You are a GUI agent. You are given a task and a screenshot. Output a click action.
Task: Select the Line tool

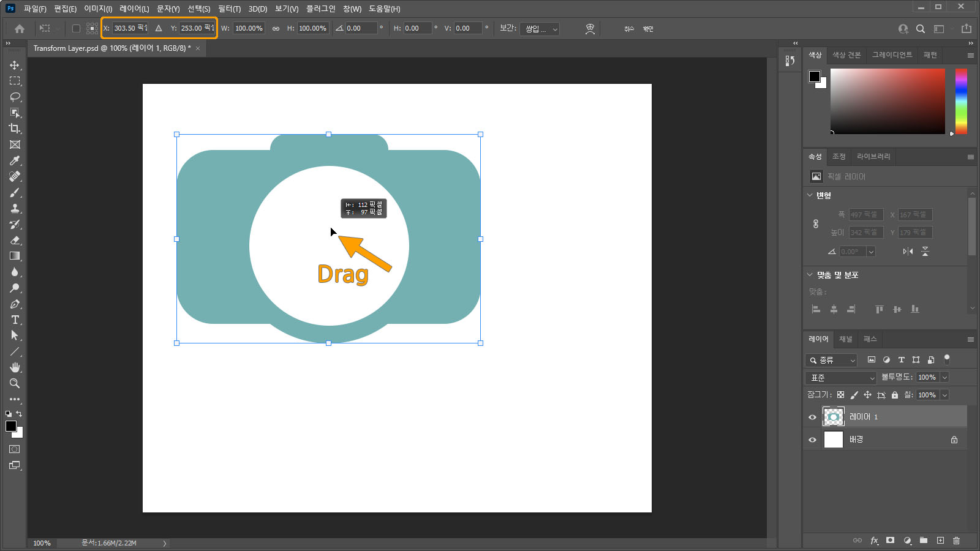(15, 351)
